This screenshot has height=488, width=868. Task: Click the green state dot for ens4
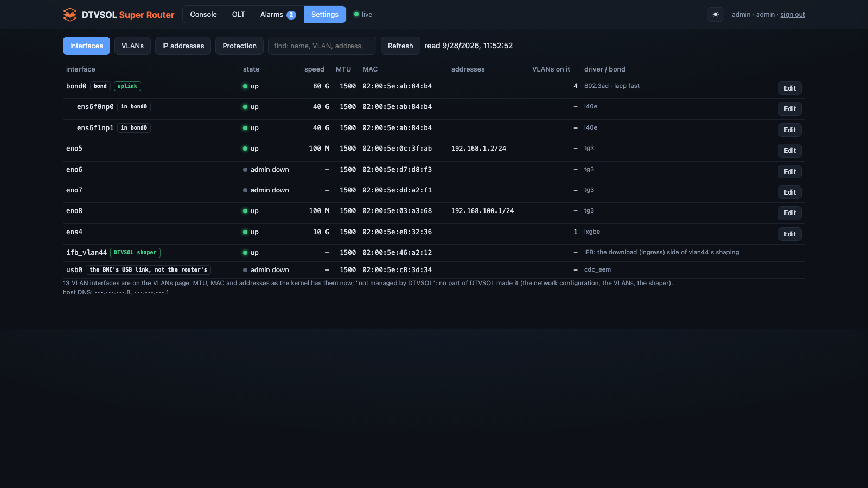245,232
